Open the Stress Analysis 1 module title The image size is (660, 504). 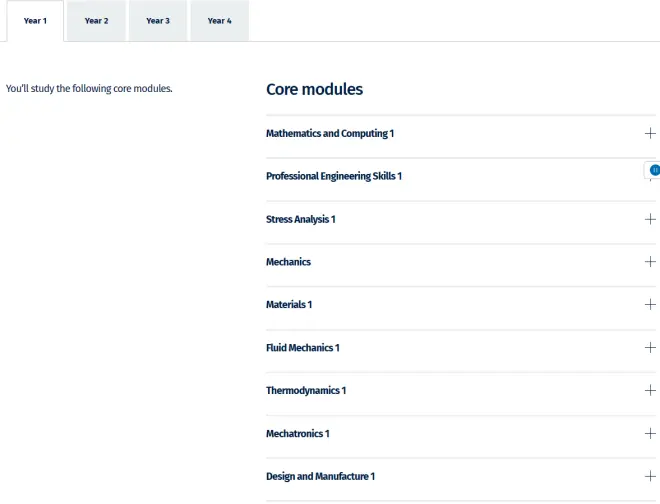[x=300, y=219]
